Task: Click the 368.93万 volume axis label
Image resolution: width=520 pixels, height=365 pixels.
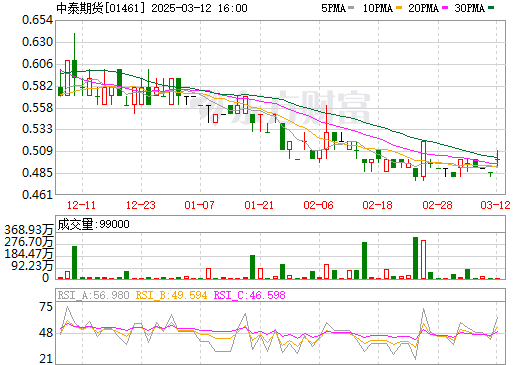Action: point(29,230)
